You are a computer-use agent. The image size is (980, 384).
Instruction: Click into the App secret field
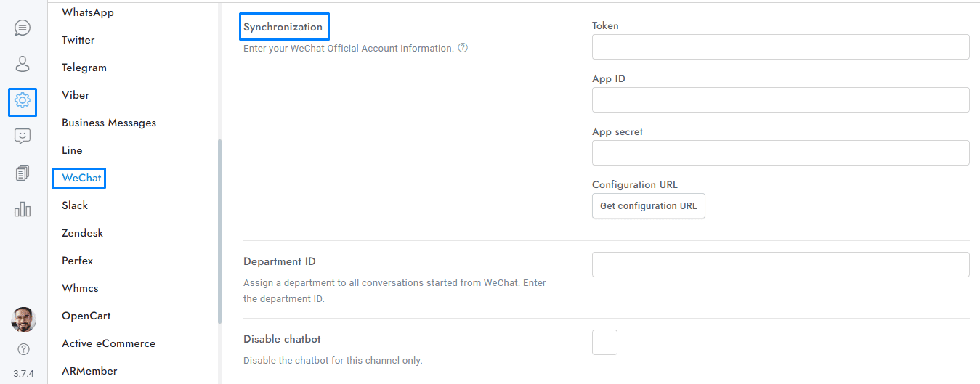tap(780, 152)
